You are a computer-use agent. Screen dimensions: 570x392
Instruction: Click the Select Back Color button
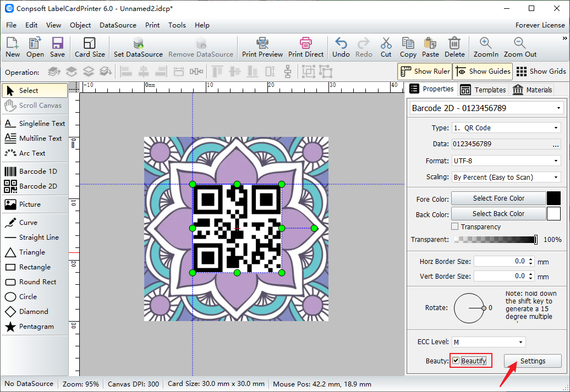point(498,214)
